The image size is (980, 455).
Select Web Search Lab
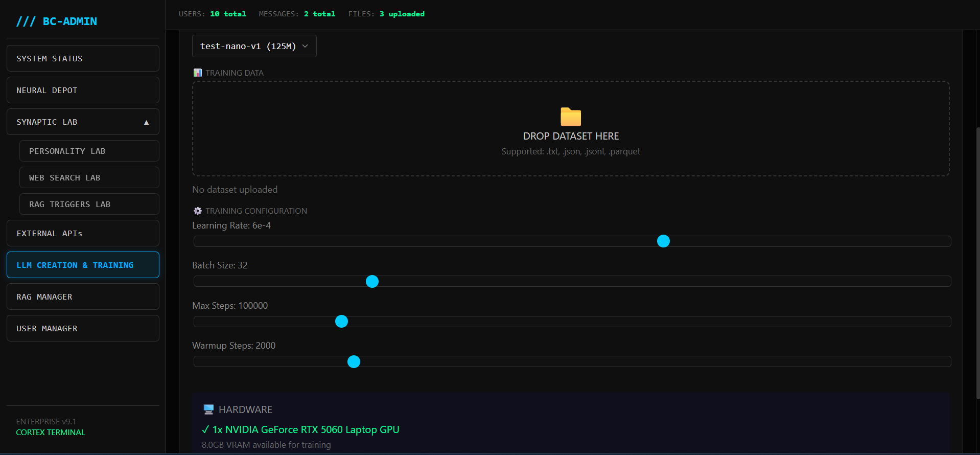(x=89, y=178)
